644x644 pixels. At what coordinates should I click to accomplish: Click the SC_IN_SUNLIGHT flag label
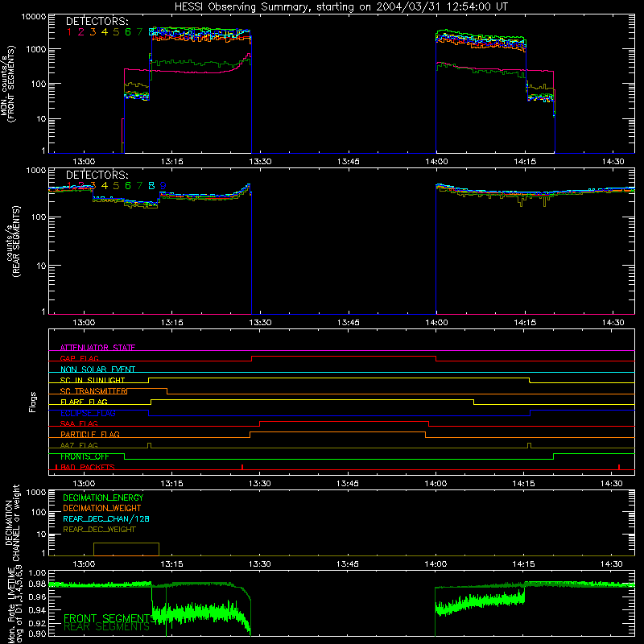pyautogui.click(x=93, y=380)
